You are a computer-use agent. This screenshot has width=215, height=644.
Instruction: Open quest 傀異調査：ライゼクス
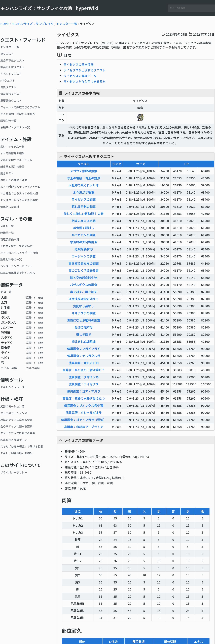click(84, 384)
